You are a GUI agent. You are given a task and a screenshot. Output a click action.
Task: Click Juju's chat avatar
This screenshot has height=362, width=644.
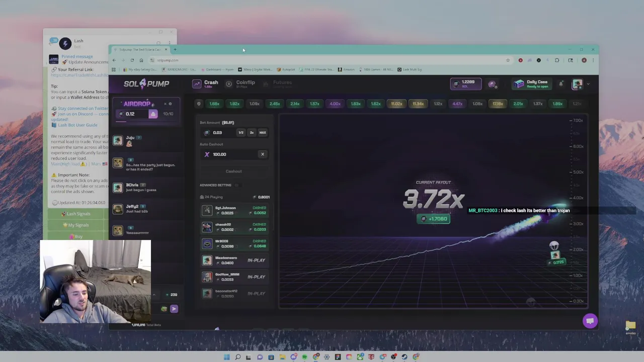[118, 141]
